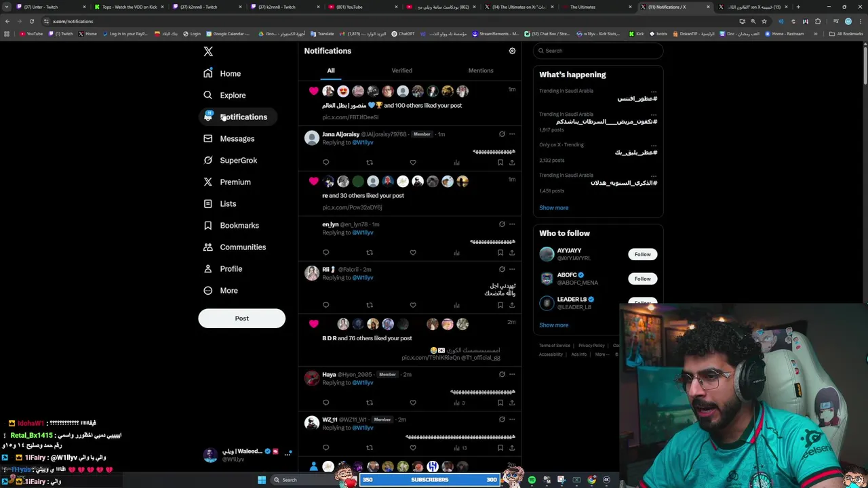The image size is (868, 488).
Task: Open Profile from the sidebar
Action: click(223, 268)
